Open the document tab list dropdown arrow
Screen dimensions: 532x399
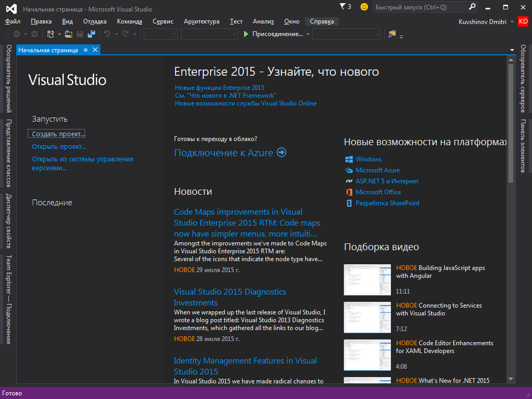click(x=512, y=50)
